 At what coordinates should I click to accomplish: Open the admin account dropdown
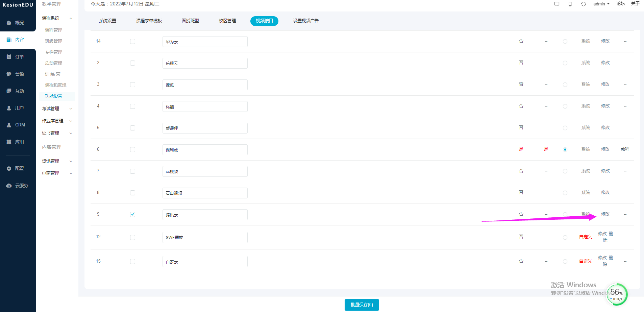point(601,4)
